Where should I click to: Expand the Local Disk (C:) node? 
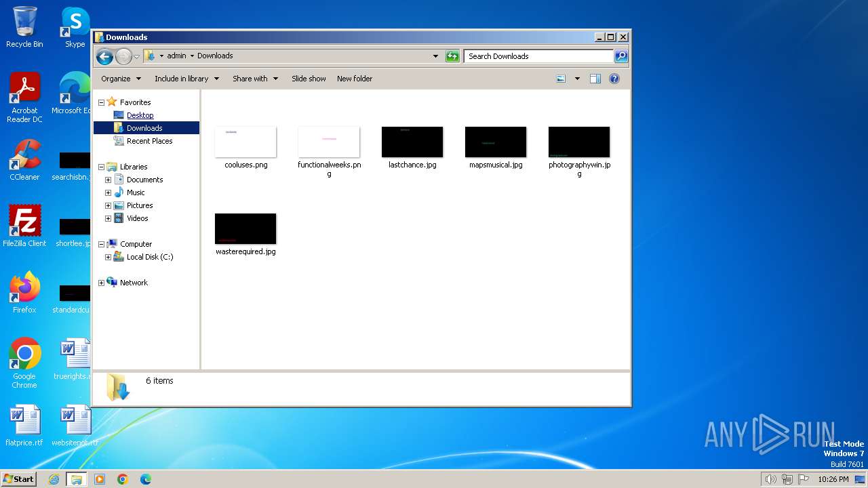point(108,257)
